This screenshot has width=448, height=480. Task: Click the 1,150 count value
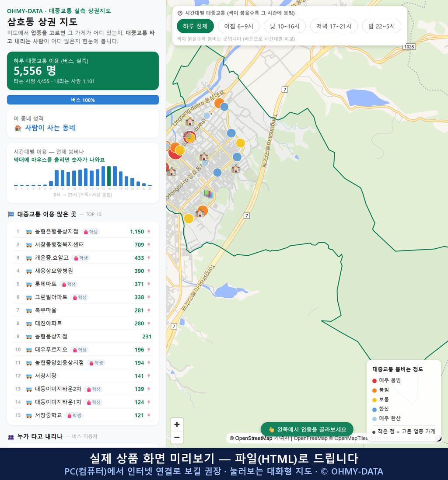tap(137, 232)
